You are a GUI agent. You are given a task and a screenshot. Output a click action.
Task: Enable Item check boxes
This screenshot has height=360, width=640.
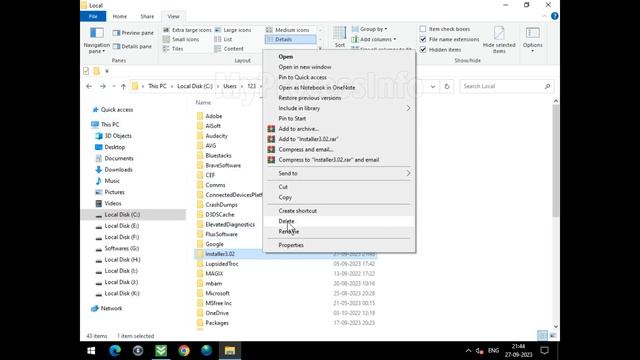point(423,29)
